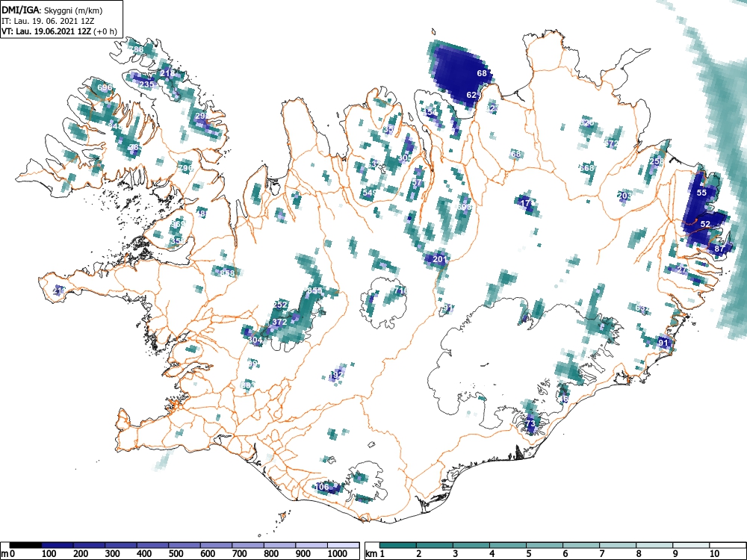747x560 pixels.
Task: Select the 5–6 km legend color block
Action: (x=544, y=545)
